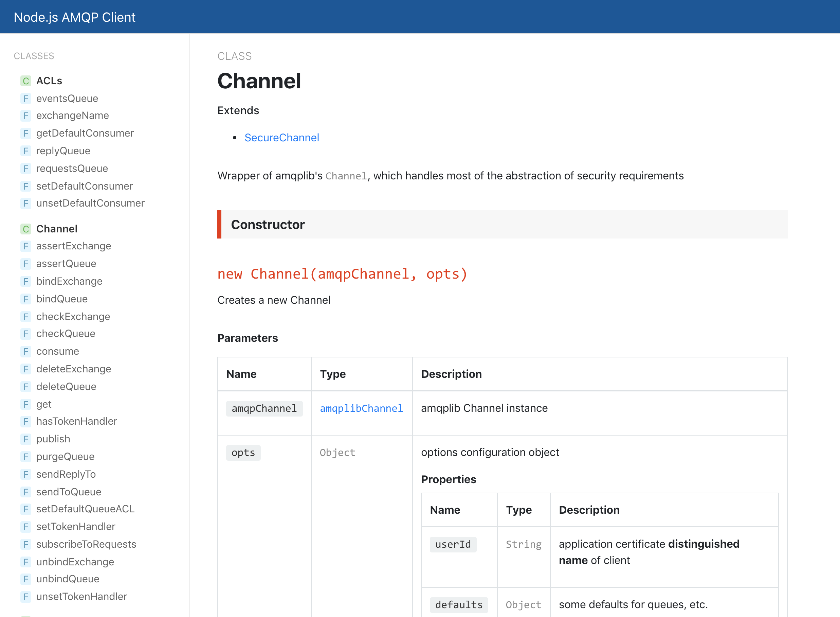Go to setTokenHandler
Image resolution: width=840 pixels, height=617 pixels.
pyautogui.click(x=76, y=527)
